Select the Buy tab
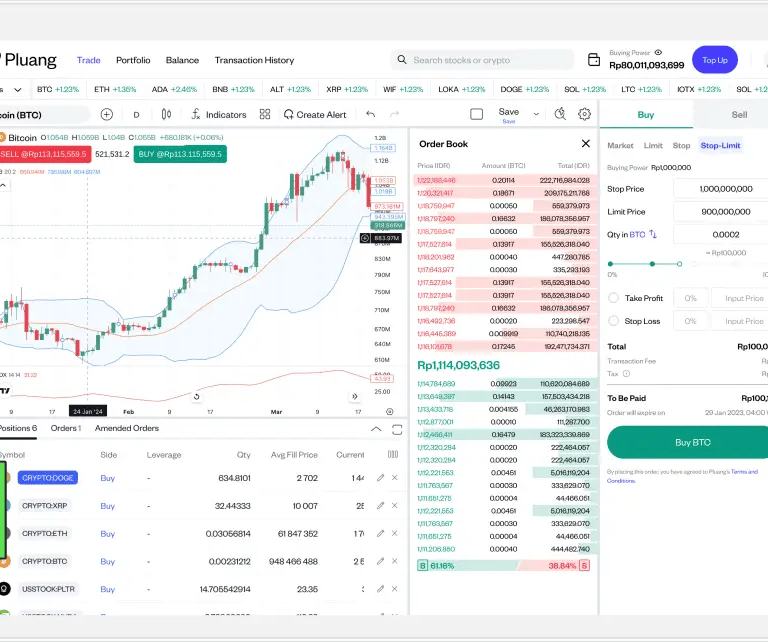The height and width of the screenshot is (642, 768). coord(646,115)
